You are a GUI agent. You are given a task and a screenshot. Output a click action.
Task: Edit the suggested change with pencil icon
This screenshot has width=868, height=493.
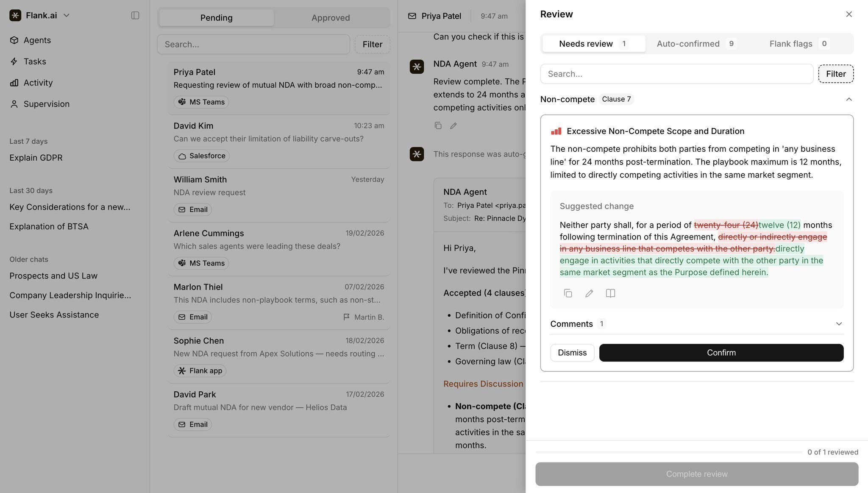(589, 293)
